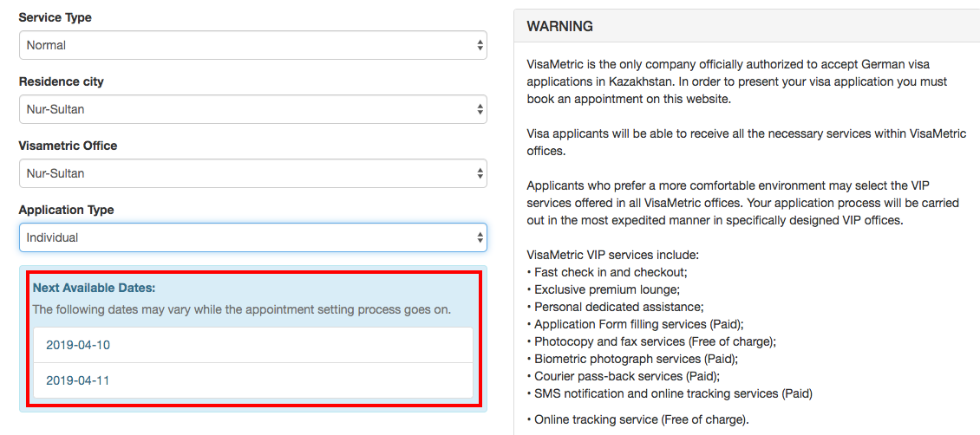Open the Visametric Office dropdown
Screen dimensions: 980x435
(253, 173)
